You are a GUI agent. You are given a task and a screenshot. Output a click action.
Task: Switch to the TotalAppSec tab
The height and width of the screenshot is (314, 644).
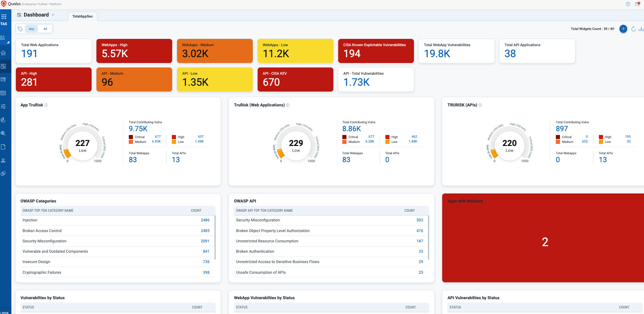[83, 16]
